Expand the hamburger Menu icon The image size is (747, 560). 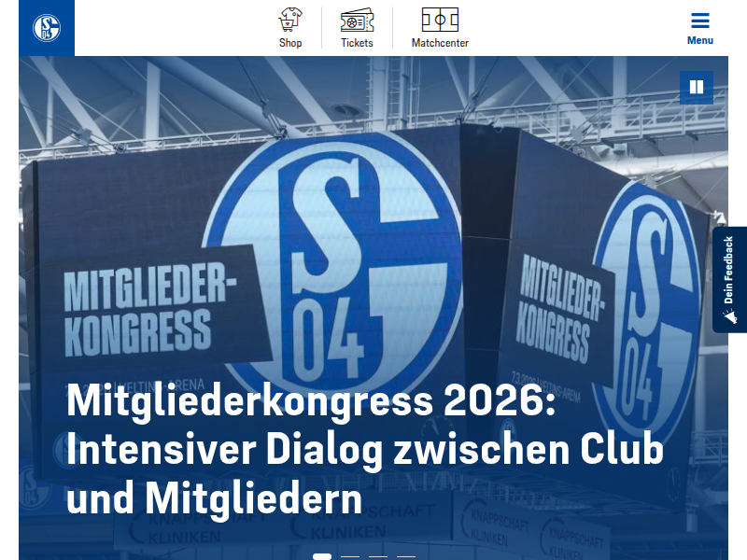pos(699,21)
